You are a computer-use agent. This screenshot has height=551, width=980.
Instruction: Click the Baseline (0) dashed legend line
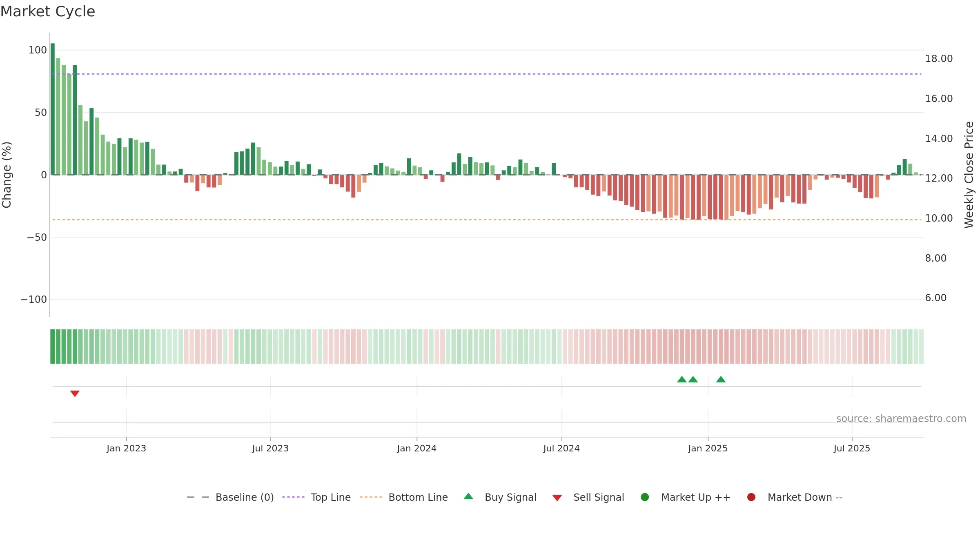click(198, 497)
